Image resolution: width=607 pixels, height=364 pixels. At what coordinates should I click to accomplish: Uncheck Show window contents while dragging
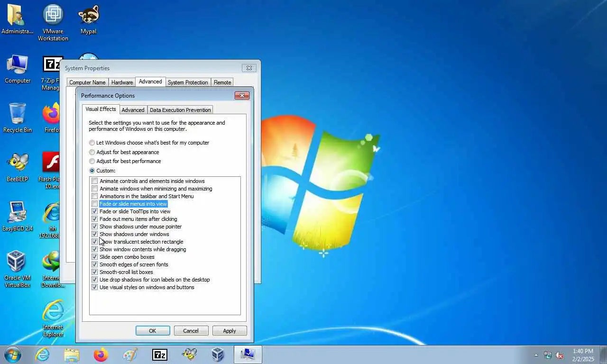point(95,249)
